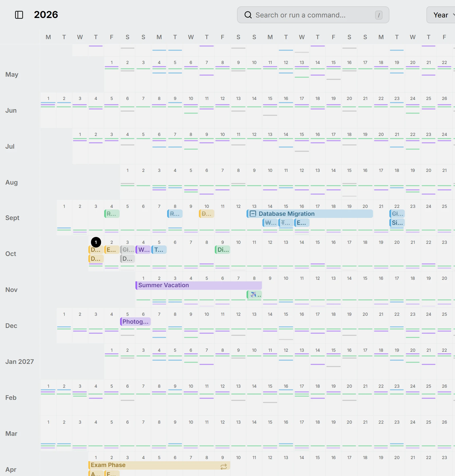The image size is (455, 476).
Task: Open the E... task on Sept 16
Action: pyautogui.click(x=302, y=223)
